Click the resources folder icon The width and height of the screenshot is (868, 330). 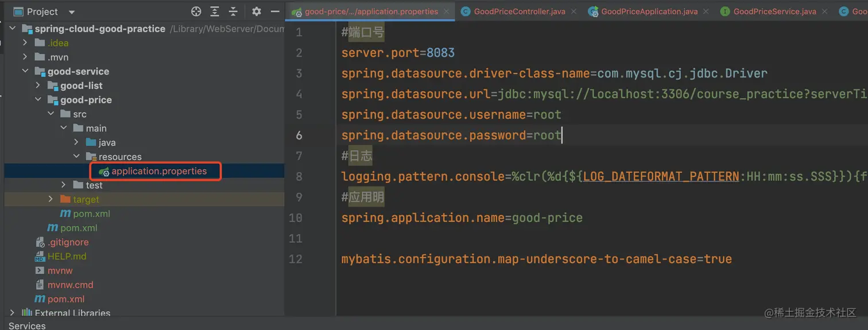(x=91, y=157)
